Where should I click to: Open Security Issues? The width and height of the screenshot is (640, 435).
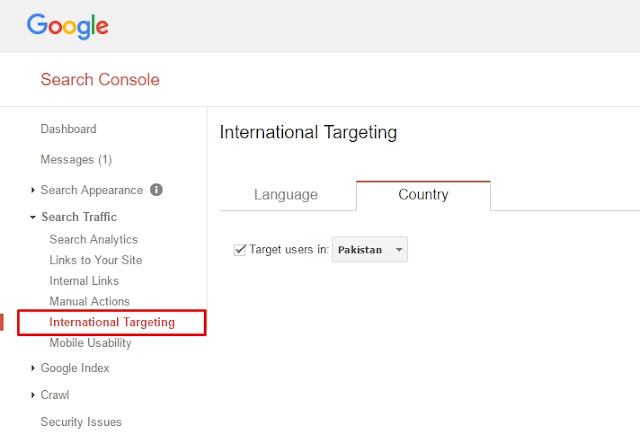[81, 422]
